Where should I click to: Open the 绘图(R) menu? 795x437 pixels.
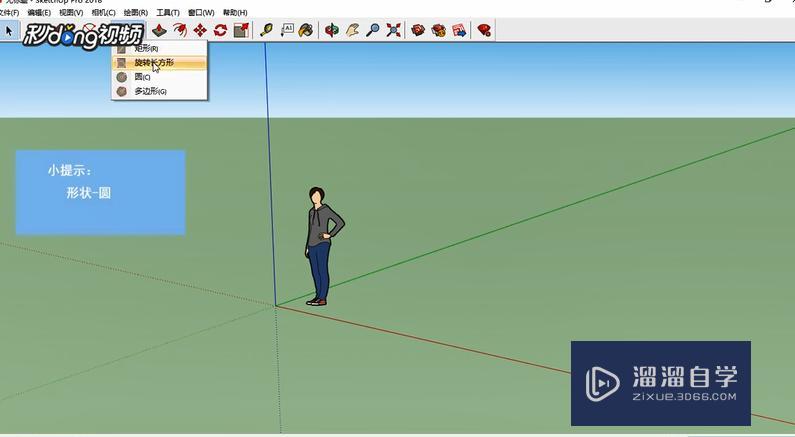(x=136, y=12)
